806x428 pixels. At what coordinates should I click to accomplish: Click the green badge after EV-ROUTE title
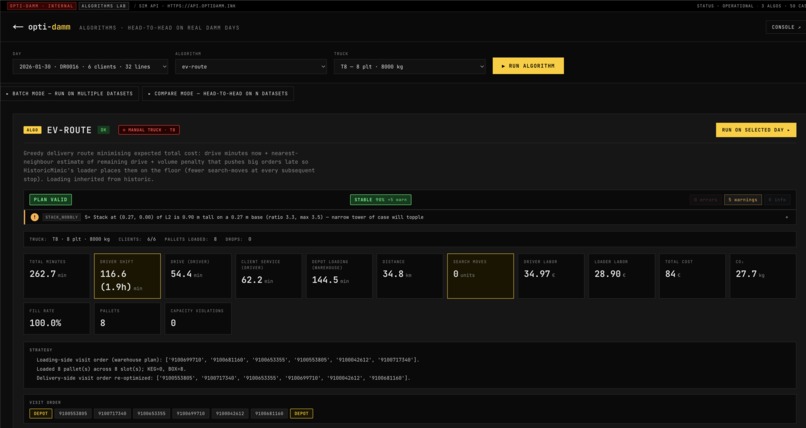[x=103, y=130]
